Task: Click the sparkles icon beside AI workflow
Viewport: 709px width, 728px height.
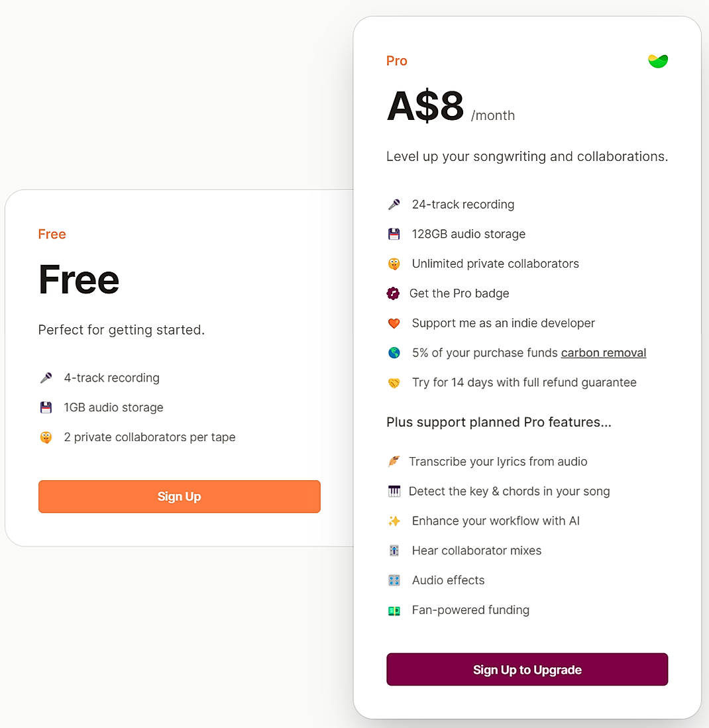Action: tap(396, 521)
